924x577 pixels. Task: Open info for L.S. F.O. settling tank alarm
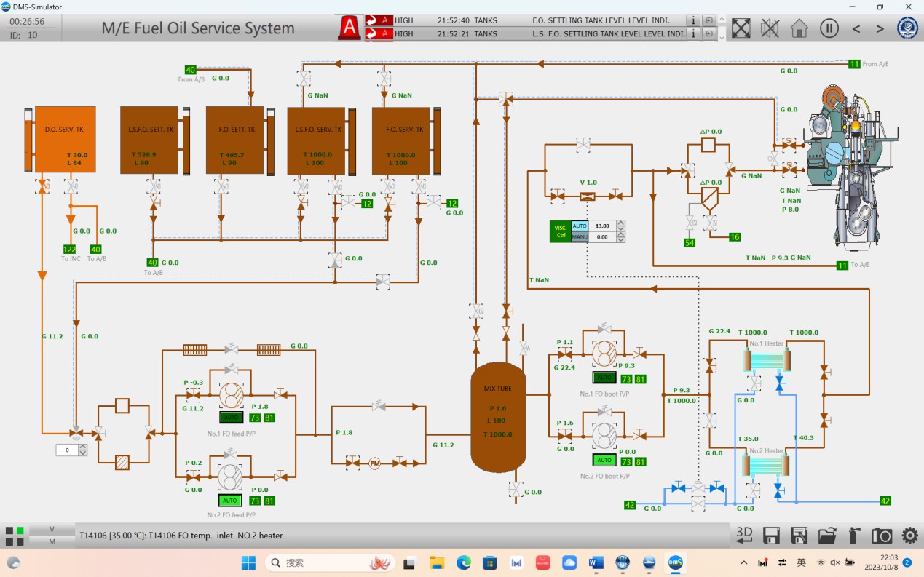pyautogui.click(x=695, y=33)
